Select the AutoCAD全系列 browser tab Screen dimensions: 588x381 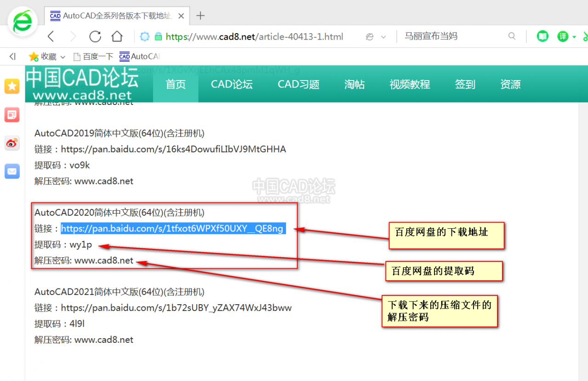pos(117,16)
